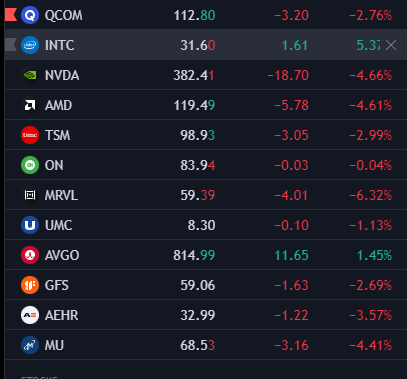Click the Micron MU logo icon

coord(30,345)
